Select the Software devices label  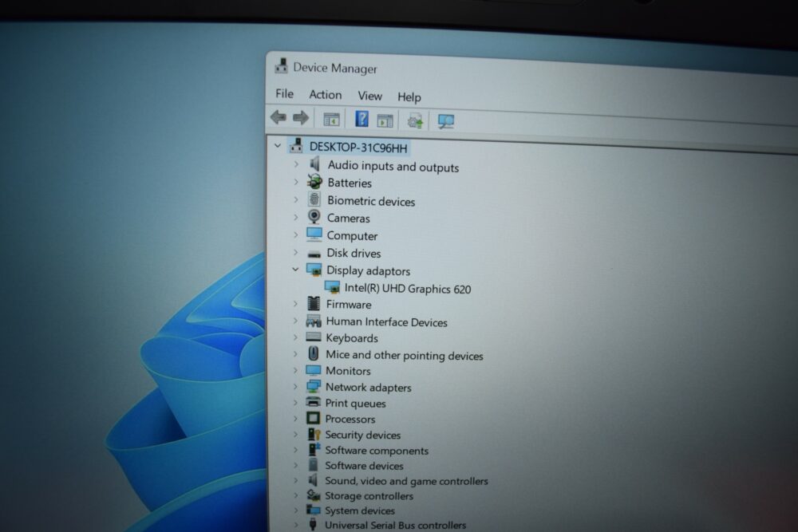pos(365,465)
